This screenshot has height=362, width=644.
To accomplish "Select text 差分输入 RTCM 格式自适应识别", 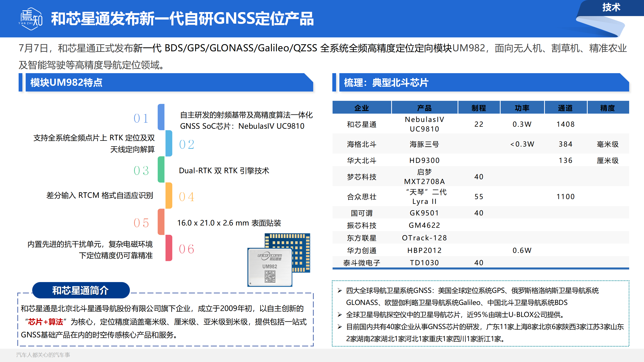I will [100, 195].
